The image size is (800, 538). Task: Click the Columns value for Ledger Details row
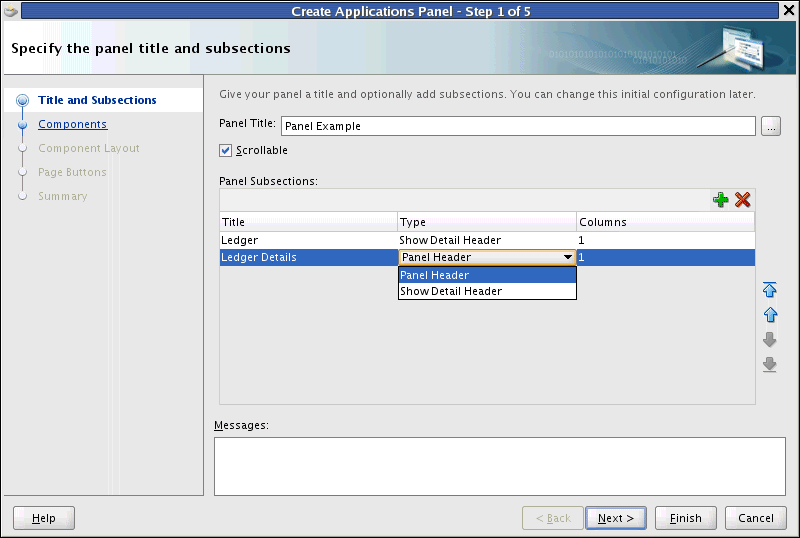point(666,257)
